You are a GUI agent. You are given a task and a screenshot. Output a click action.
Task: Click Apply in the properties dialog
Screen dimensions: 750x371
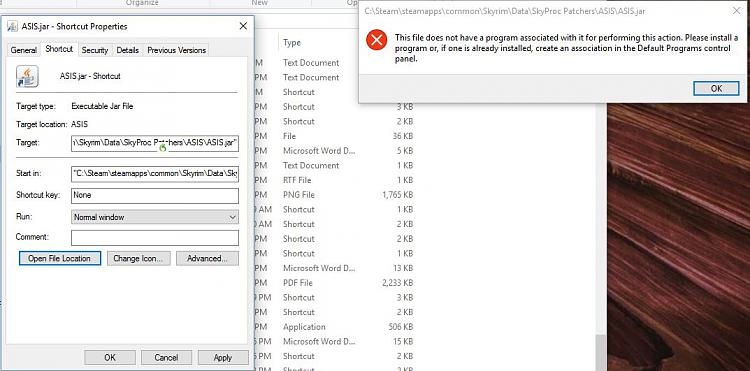pyautogui.click(x=223, y=358)
